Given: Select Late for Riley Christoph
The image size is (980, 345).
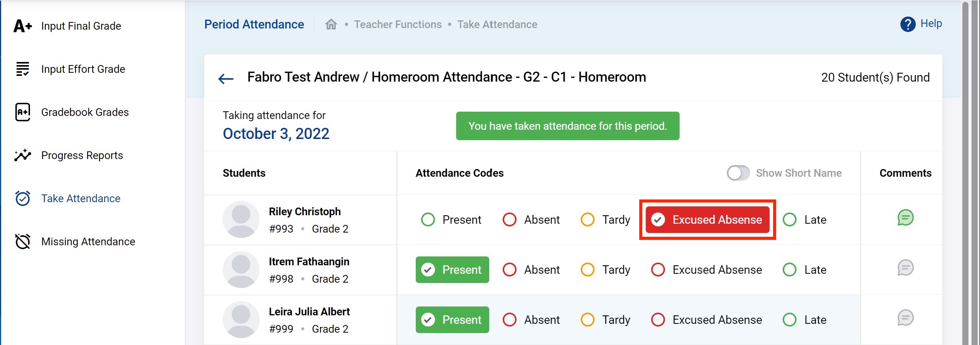Looking at the screenshot, I should (x=790, y=219).
